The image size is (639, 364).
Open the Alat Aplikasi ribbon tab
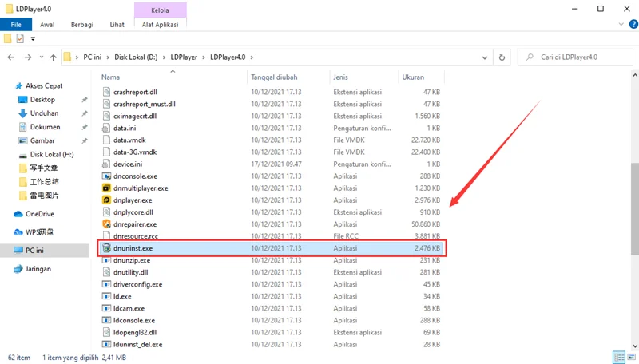click(x=161, y=25)
